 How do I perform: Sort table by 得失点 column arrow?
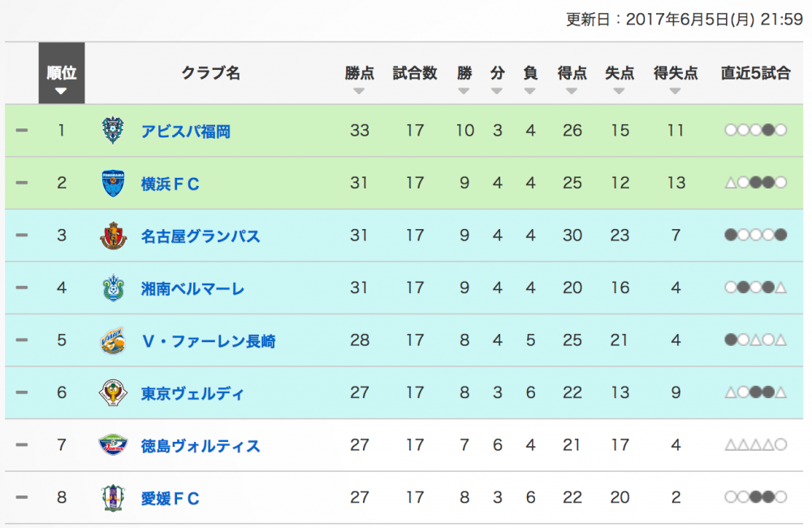coord(675,91)
